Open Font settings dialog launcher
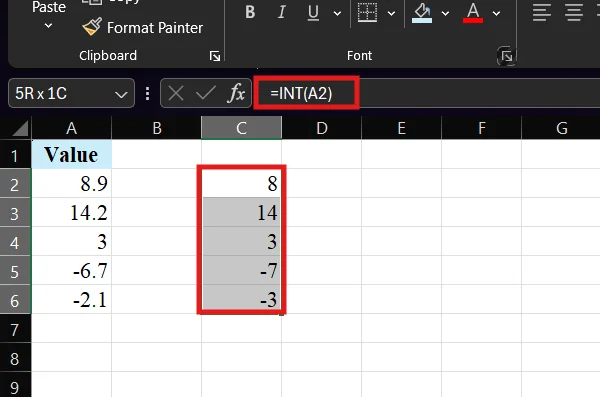Screen dimensions: 600x397 [507, 57]
